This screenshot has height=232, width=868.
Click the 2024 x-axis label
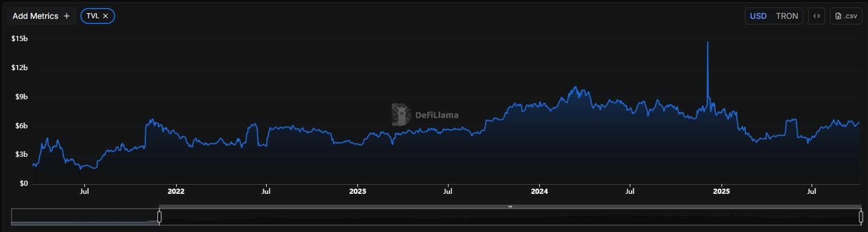pyautogui.click(x=539, y=192)
